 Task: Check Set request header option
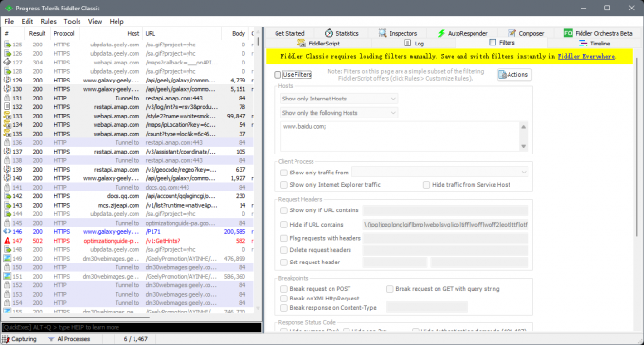(284, 262)
